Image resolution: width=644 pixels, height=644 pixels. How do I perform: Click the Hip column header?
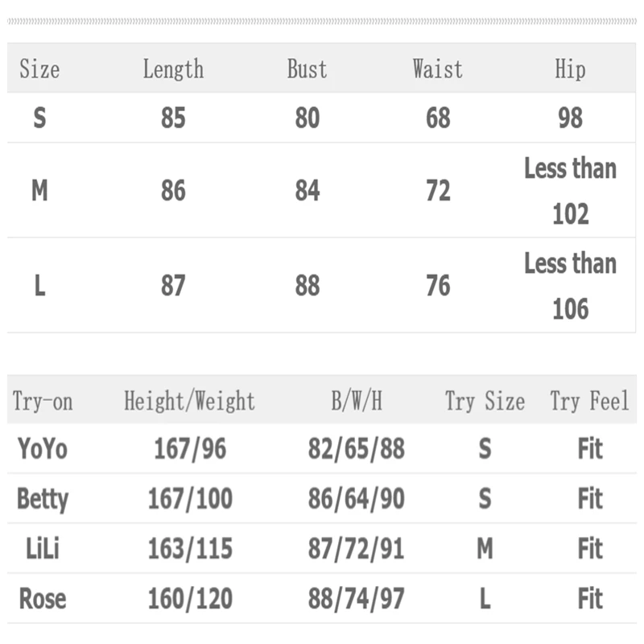(x=570, y=69)
